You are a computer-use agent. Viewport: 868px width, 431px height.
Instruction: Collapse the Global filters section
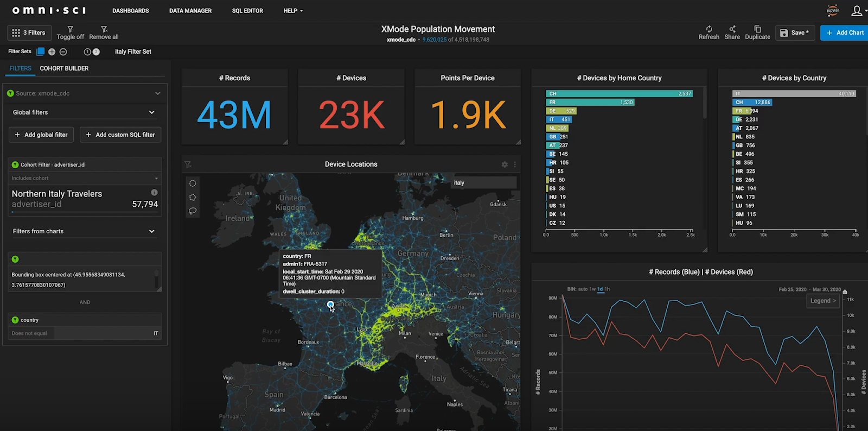tap(151, 112)
